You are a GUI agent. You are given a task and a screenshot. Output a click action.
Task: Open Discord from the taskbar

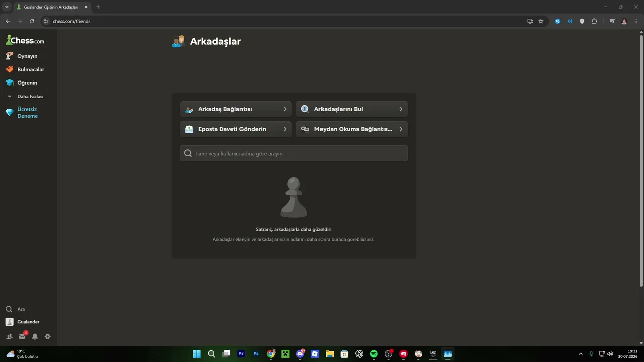[x=300, y=354]
